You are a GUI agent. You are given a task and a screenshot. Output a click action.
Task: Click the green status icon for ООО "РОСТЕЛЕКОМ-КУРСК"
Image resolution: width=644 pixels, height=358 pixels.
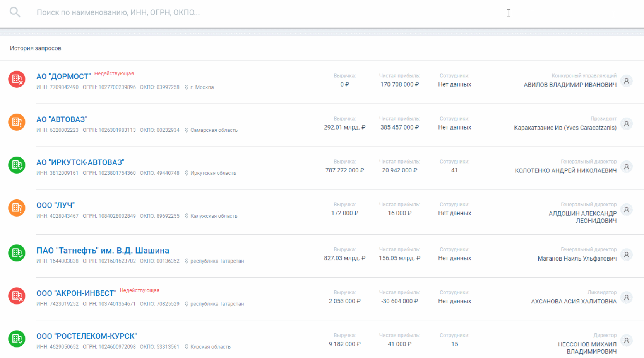click(17, 339)
